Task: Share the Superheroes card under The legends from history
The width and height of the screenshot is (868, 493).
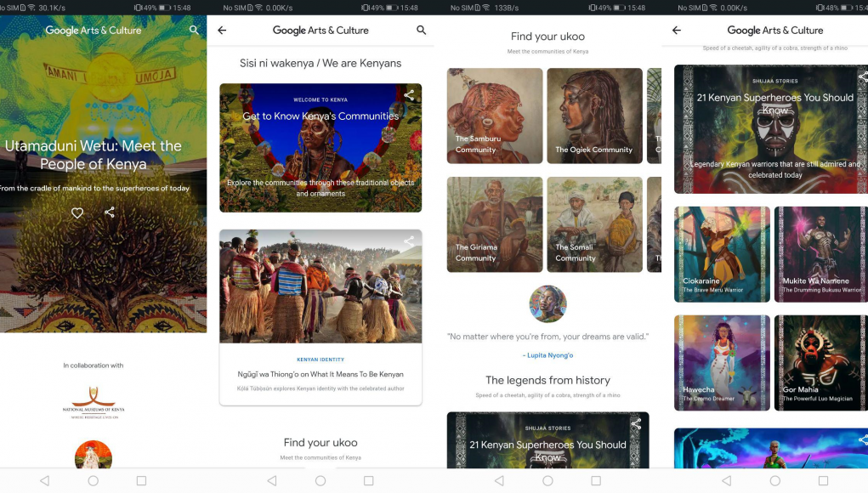Action: click(x=637, y=424)
